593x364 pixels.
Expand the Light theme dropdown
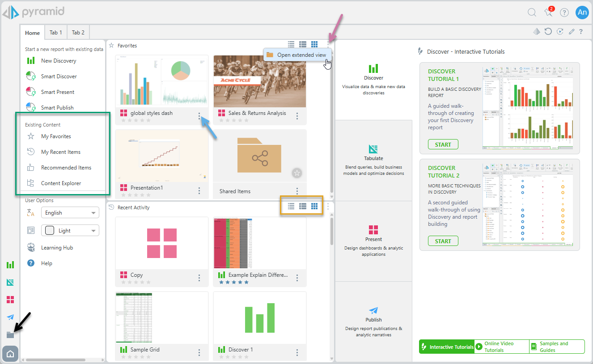coord(70,231)
